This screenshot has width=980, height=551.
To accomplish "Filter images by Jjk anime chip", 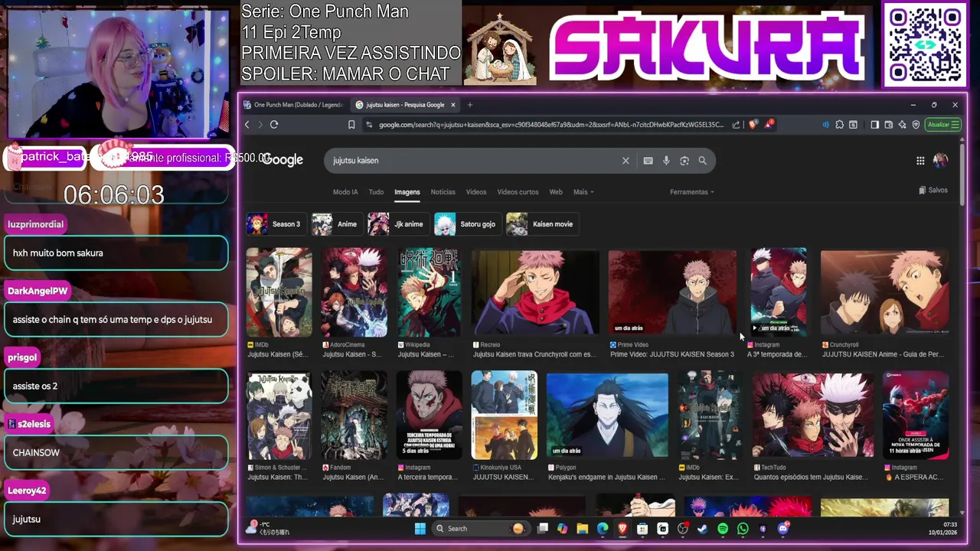I will click(x=399, y=224).
